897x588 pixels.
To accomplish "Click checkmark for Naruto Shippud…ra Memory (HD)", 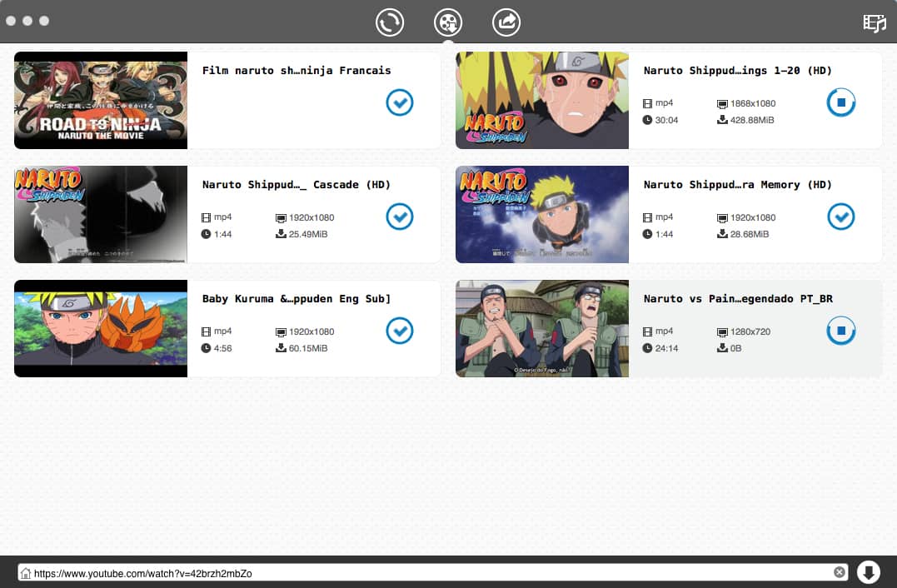I will [x=841, y=217].
